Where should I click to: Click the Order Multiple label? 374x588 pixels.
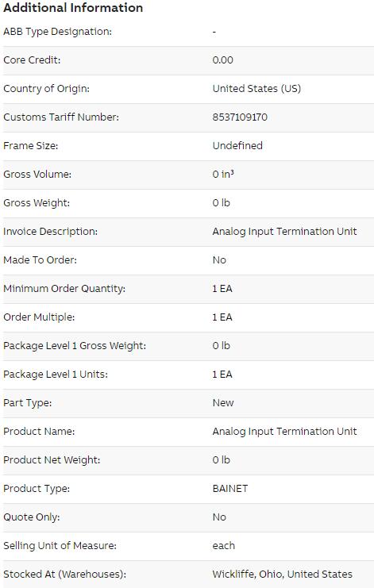pos(39,317)
